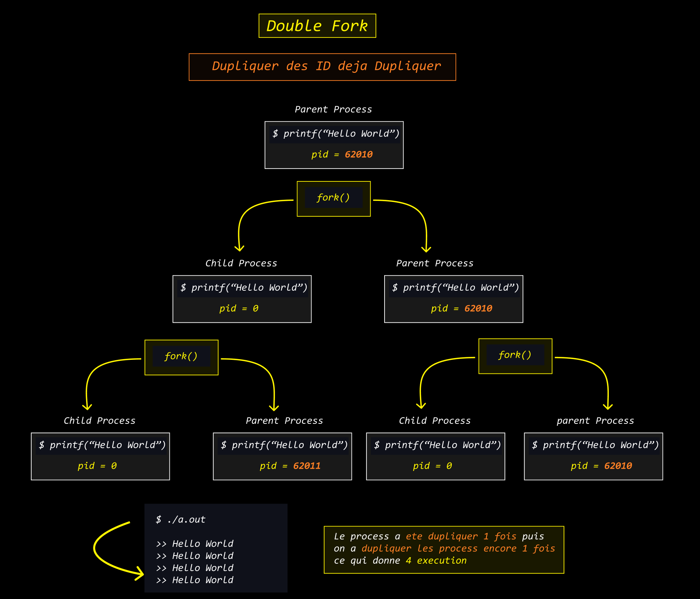
Task: Click "pid = 62010" in the rightmost leaf box
Action: point(601,466)
